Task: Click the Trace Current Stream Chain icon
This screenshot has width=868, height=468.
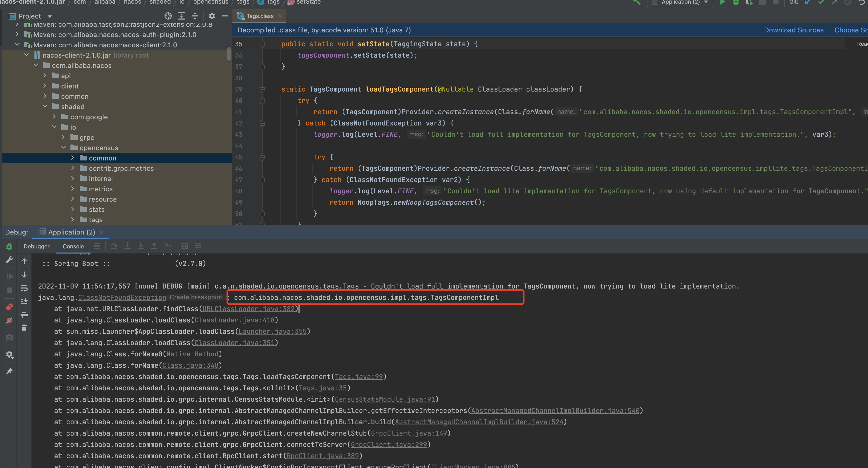Action: point(198,246)
